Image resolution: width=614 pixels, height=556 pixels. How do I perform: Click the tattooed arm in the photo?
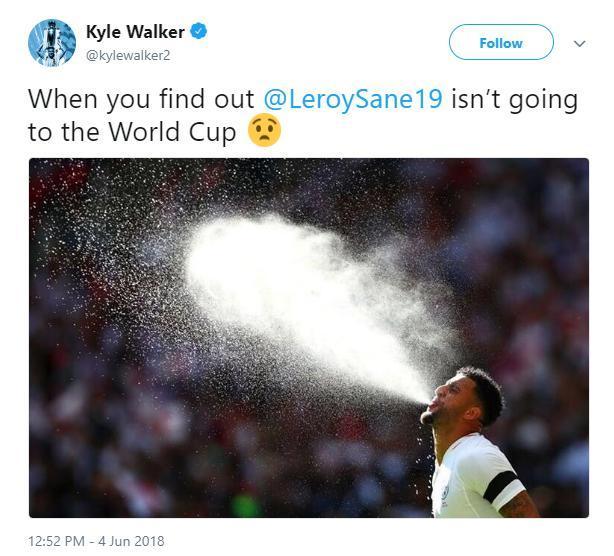pos(519,505)
